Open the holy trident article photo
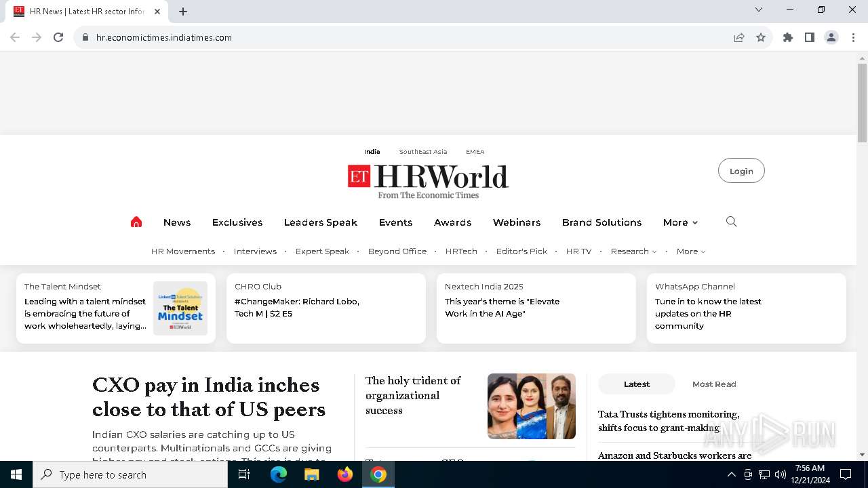Viewport: 868px width, 488px height. [x=532, y=406]
